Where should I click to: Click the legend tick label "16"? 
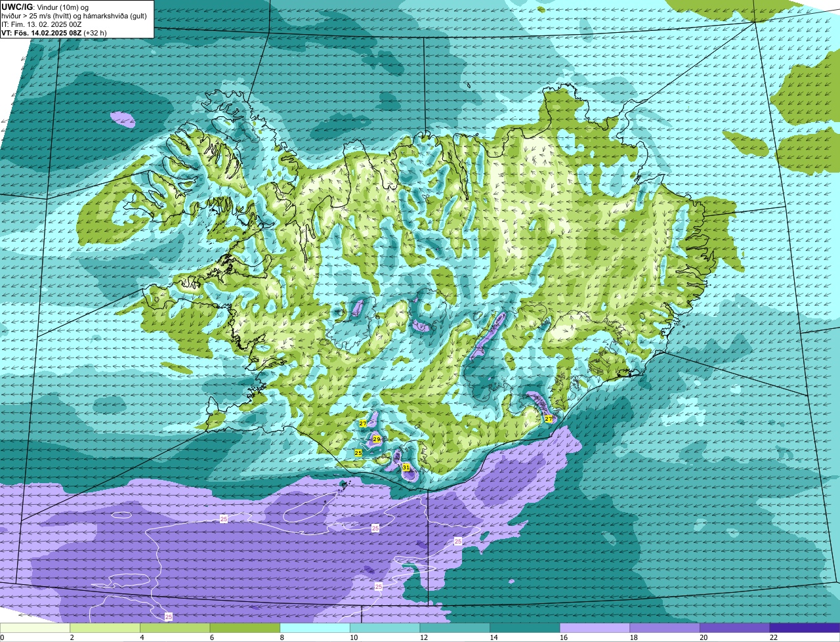[x=564, y=637]
